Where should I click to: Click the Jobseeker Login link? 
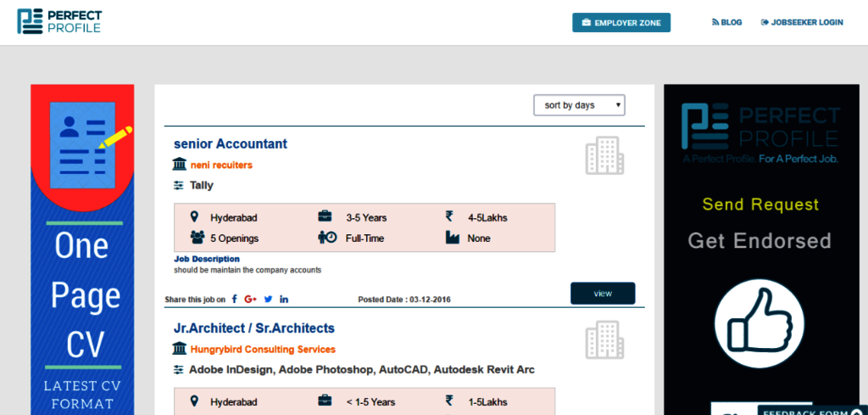point(802,23)
